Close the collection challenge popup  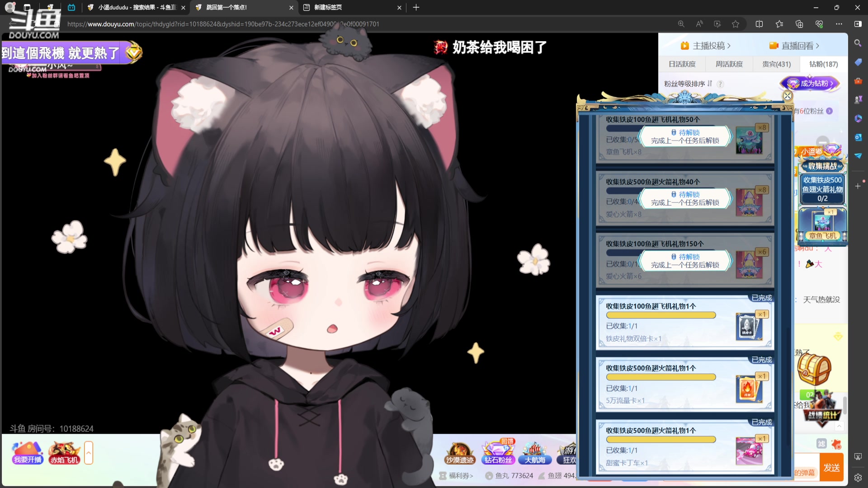[x=788, y=96]
